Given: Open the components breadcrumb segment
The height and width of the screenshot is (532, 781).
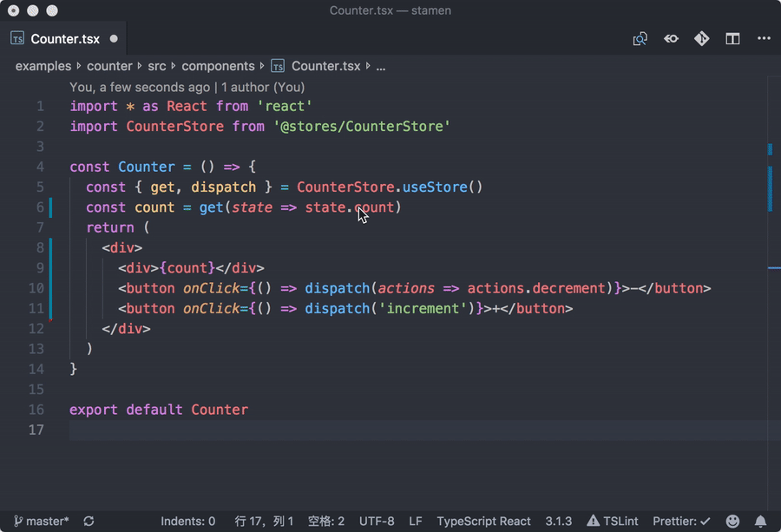Looking at the screenshot, I should point(218,66).
